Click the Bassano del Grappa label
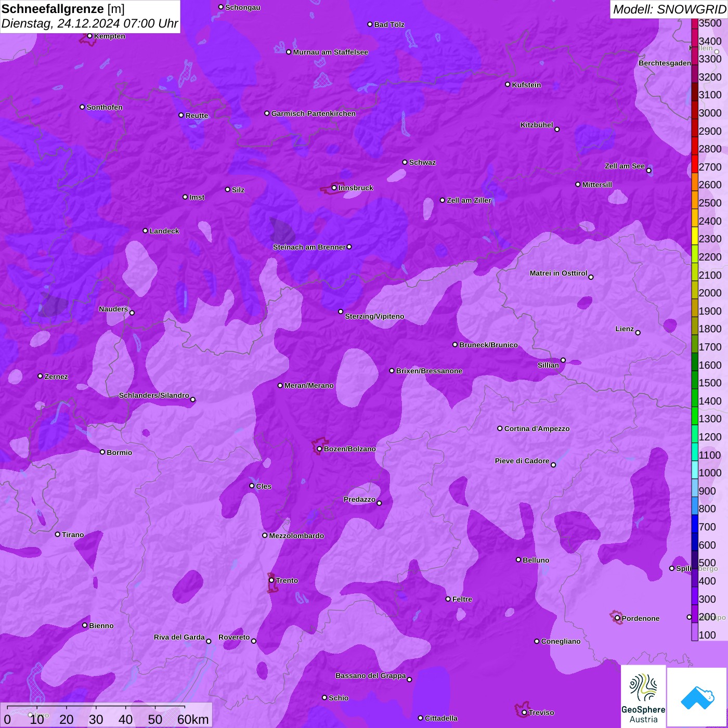 pos(371,675)
